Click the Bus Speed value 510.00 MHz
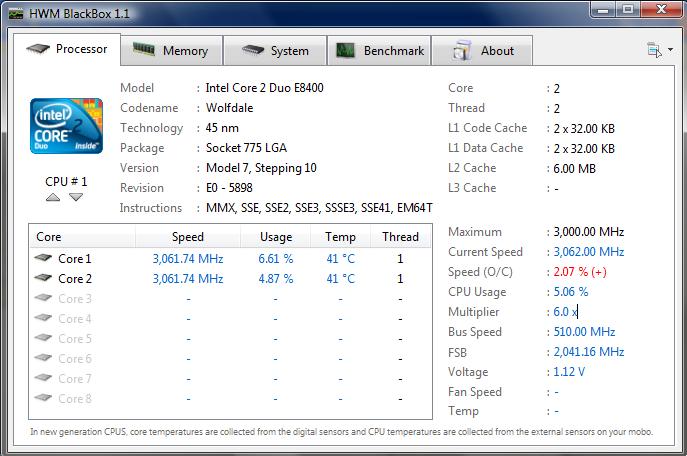 [584, 332]
